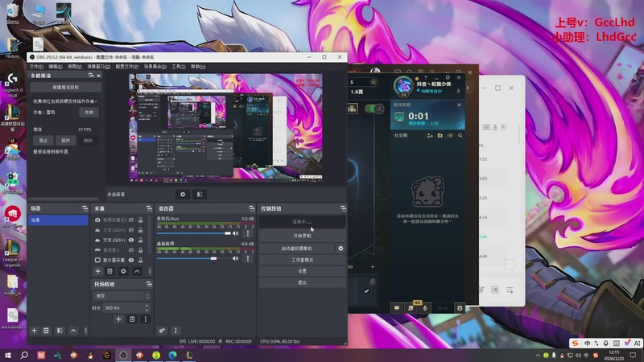
Task: Open the scenes toolbar three-dot menu
Action: (86, 331)
